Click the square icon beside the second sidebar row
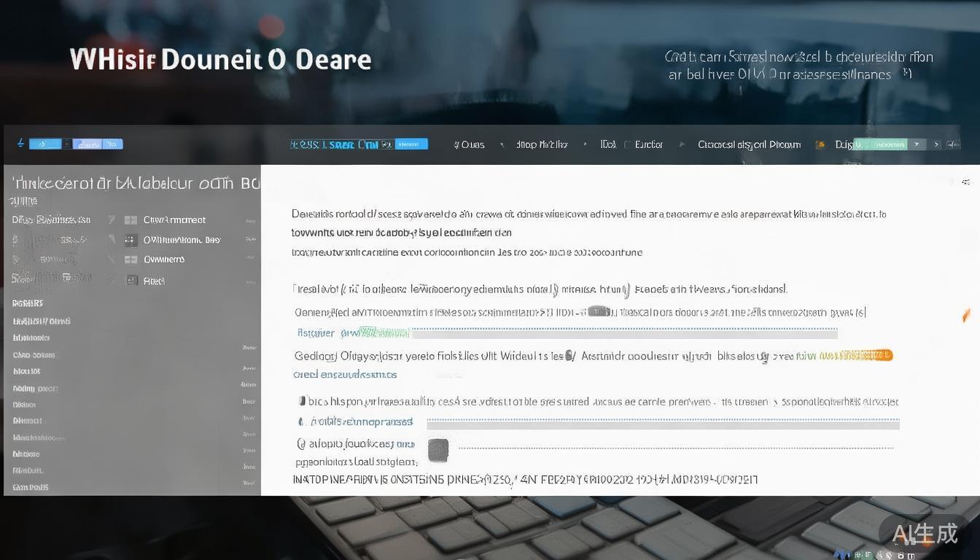The height and width of the screenshot is (560, 980). 131,239
